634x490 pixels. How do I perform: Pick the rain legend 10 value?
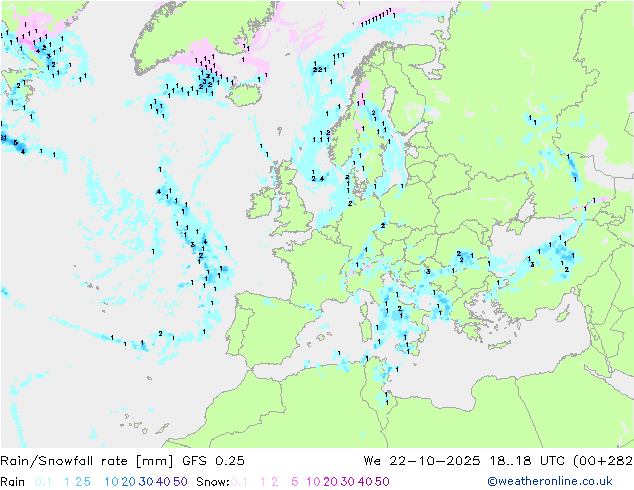click(112, 482)
